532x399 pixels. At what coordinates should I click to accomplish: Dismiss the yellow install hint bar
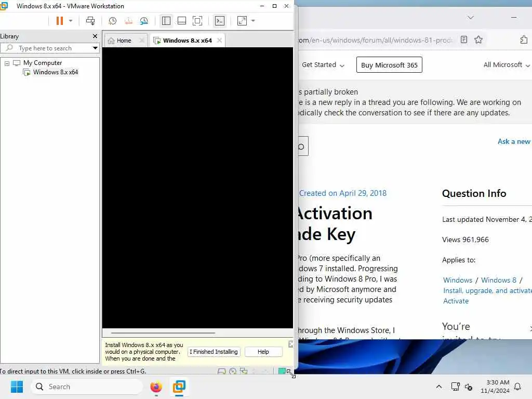point(291,344)
